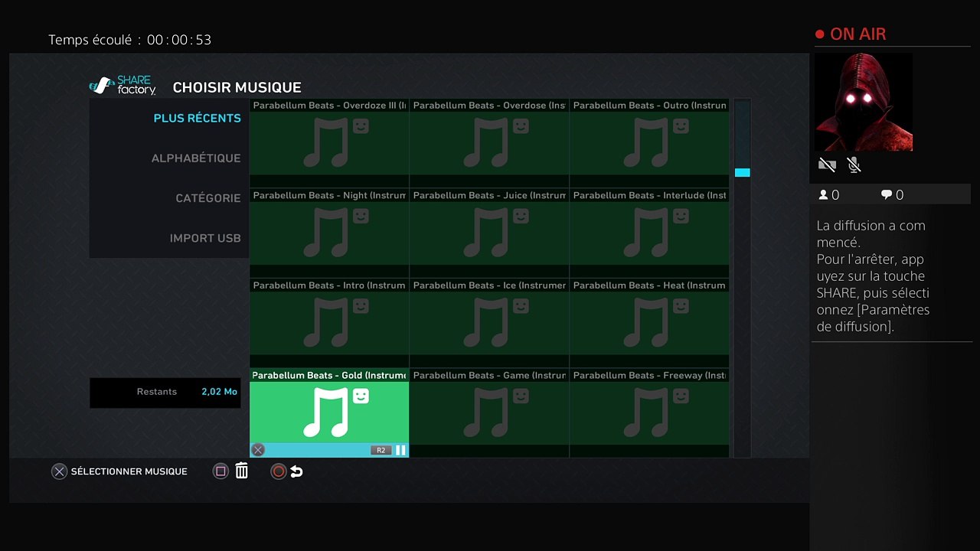Click the square button icon

(220, 471)
